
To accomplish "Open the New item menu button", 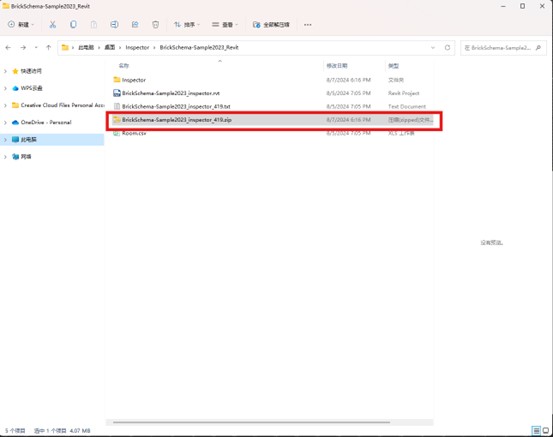I will (21, 24).
